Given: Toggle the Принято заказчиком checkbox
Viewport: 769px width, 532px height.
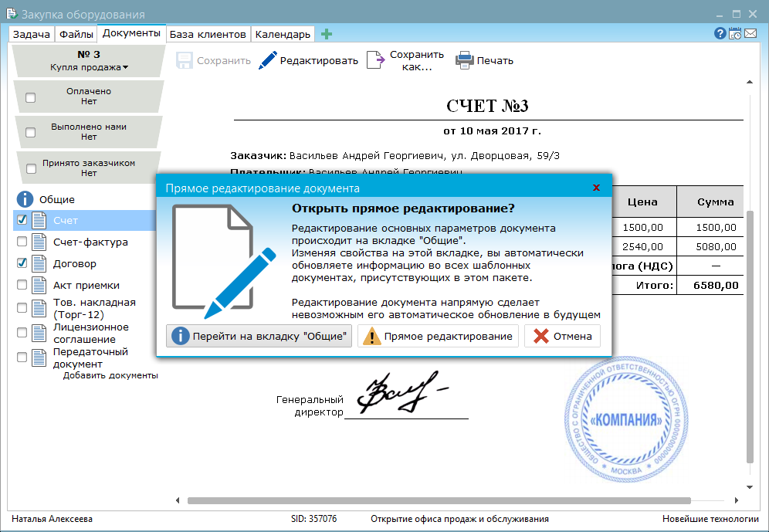Looking at the screenshot, I should [31, 168].
